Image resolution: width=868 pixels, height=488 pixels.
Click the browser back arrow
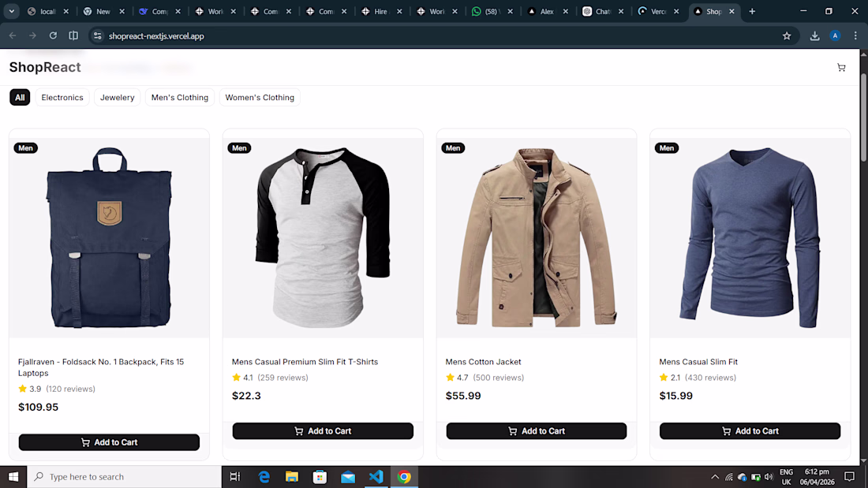[x=12, y=36]
